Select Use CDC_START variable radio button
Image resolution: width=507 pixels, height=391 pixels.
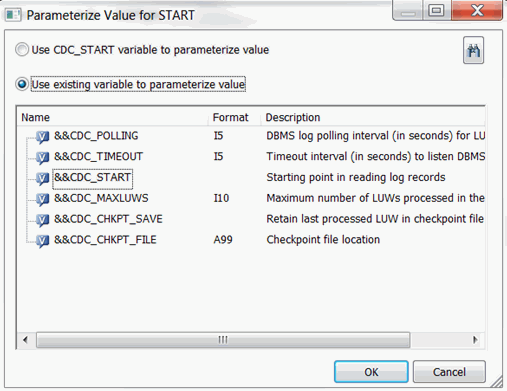click(x=22, y=50)
